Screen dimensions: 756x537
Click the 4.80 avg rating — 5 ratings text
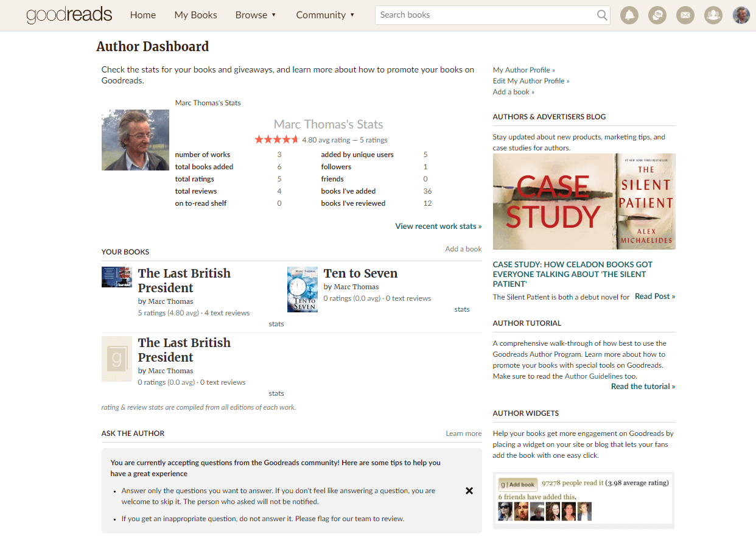point(345,140)
